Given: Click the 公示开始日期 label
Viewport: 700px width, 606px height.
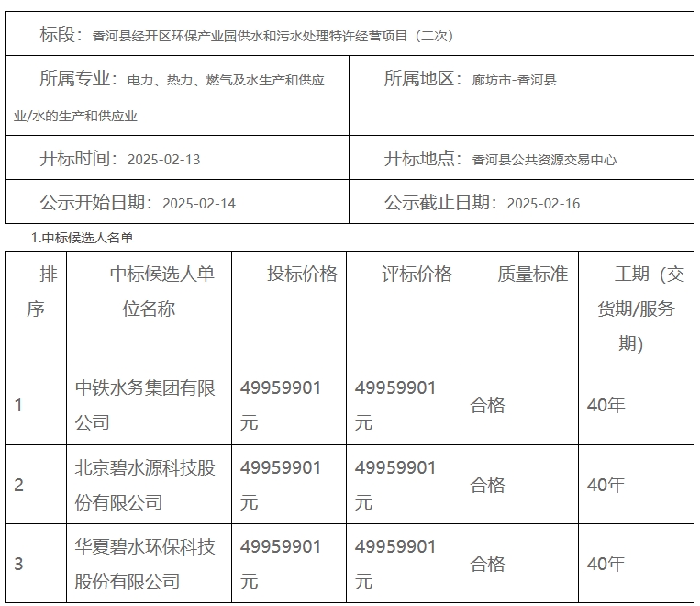Looking at the screenshot, I should click(95, 202).
